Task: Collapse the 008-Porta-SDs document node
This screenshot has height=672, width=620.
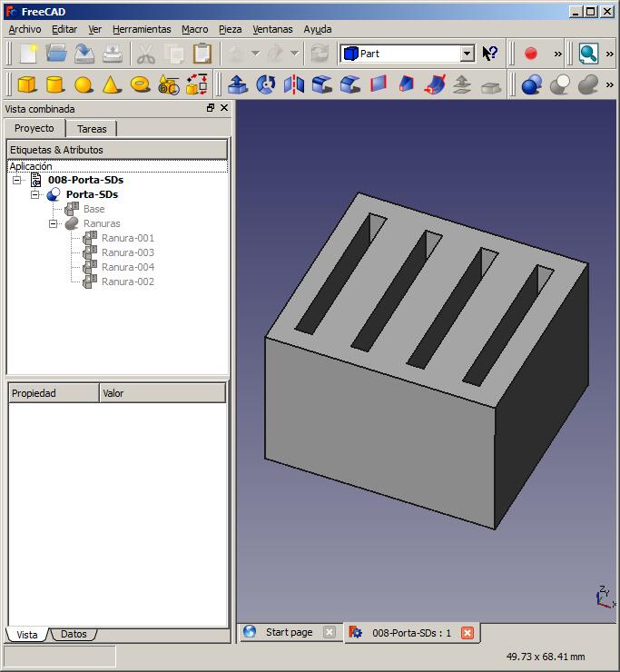Action: [x=17, y=180]
